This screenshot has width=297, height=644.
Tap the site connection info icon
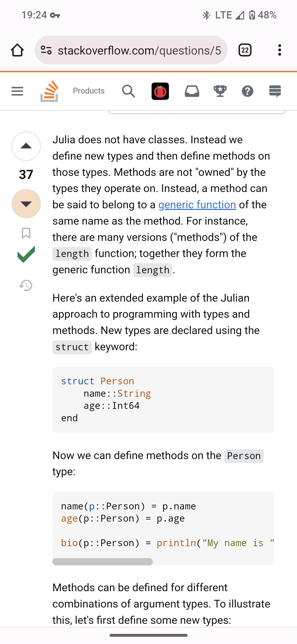[x=46, y=50]
